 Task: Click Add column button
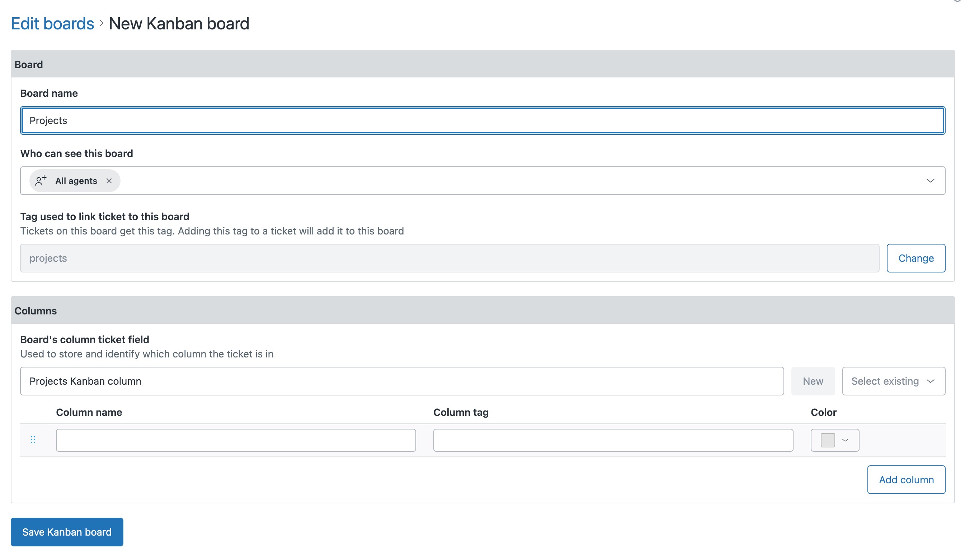click(x=906, y=480)
